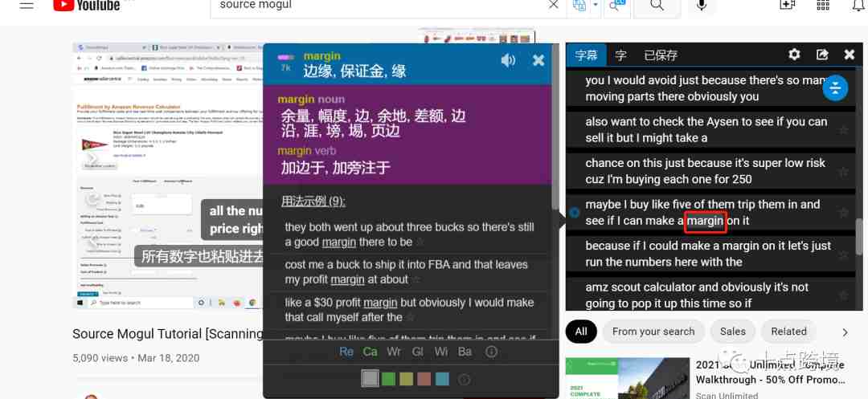
Task: Click the 用法示例 (9) heading link
Action: (x=313, y=202)
